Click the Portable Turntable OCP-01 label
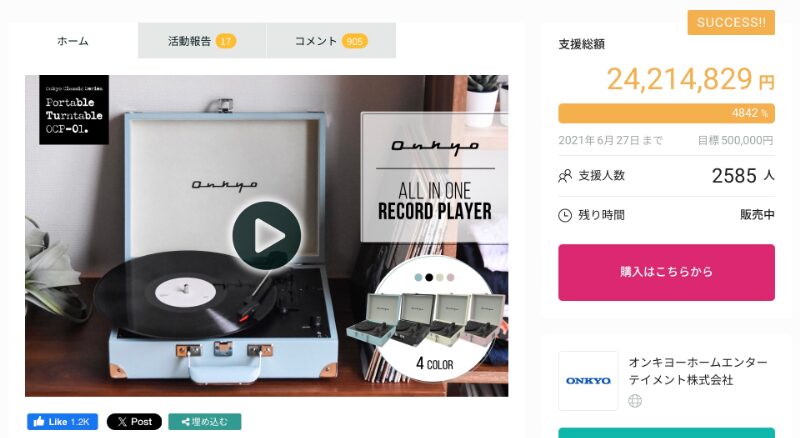Image resolution: width=800 pixels, height=438 pixels. tap(74, 110)
